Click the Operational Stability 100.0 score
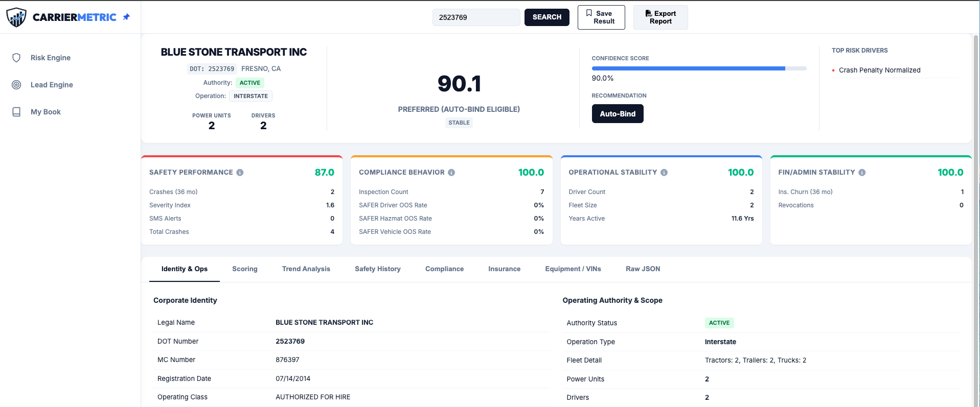This screenshot has height=407, width=980. pos(741,173)
